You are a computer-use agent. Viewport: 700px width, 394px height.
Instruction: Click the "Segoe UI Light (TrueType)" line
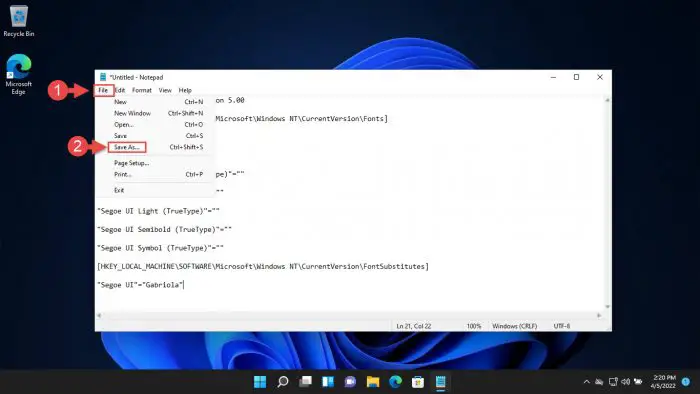(x=158, y=211)
